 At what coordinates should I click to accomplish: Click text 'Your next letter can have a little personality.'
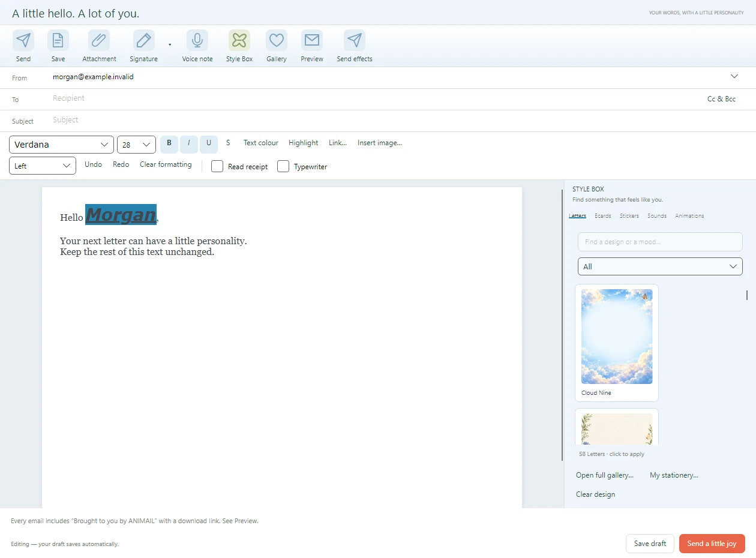pos(154,241)
